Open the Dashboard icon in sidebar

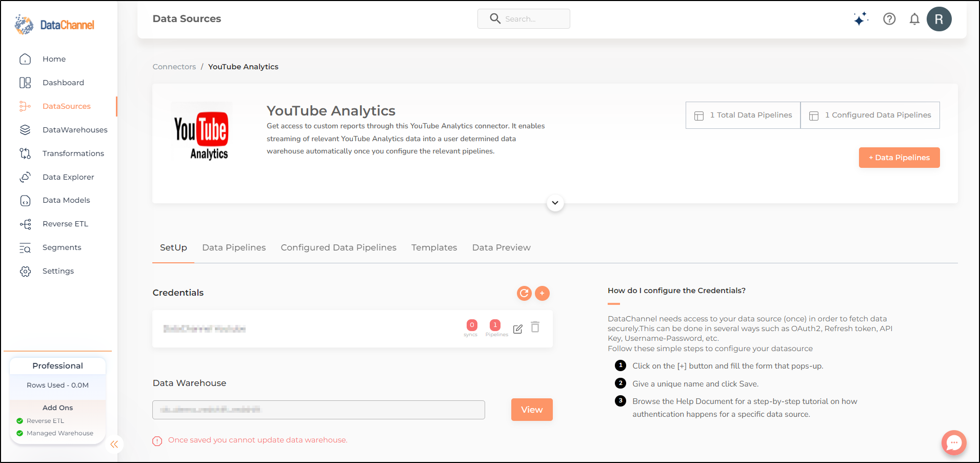25,83
